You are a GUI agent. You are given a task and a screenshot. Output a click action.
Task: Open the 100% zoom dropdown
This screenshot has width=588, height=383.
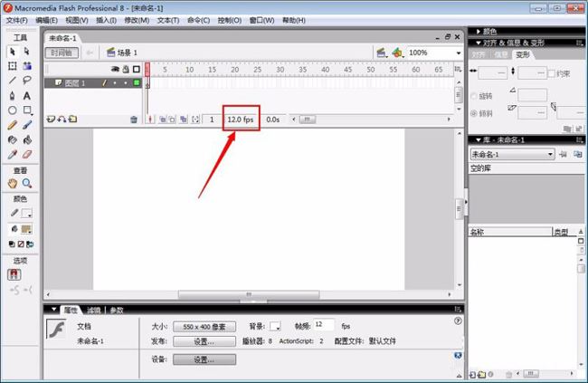click(459, 53)
